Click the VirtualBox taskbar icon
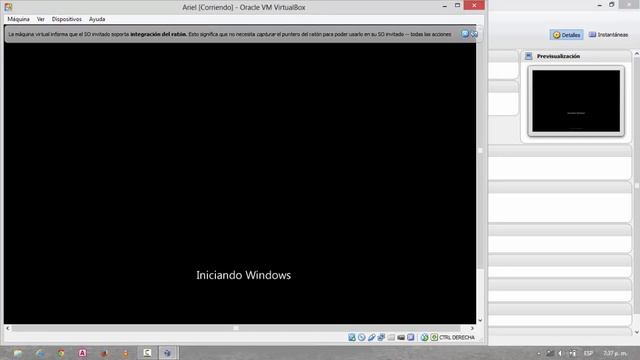 tap(168, 353)
